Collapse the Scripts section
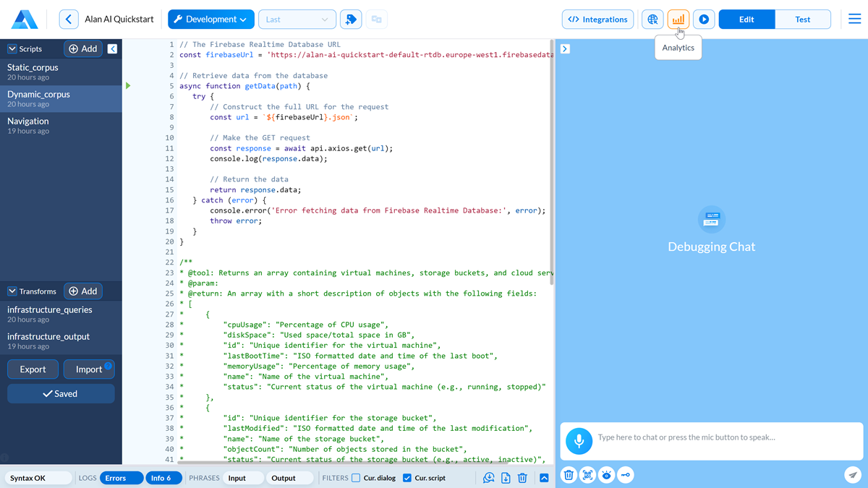The height and width of the screenshot is (488, 868). 12,49
